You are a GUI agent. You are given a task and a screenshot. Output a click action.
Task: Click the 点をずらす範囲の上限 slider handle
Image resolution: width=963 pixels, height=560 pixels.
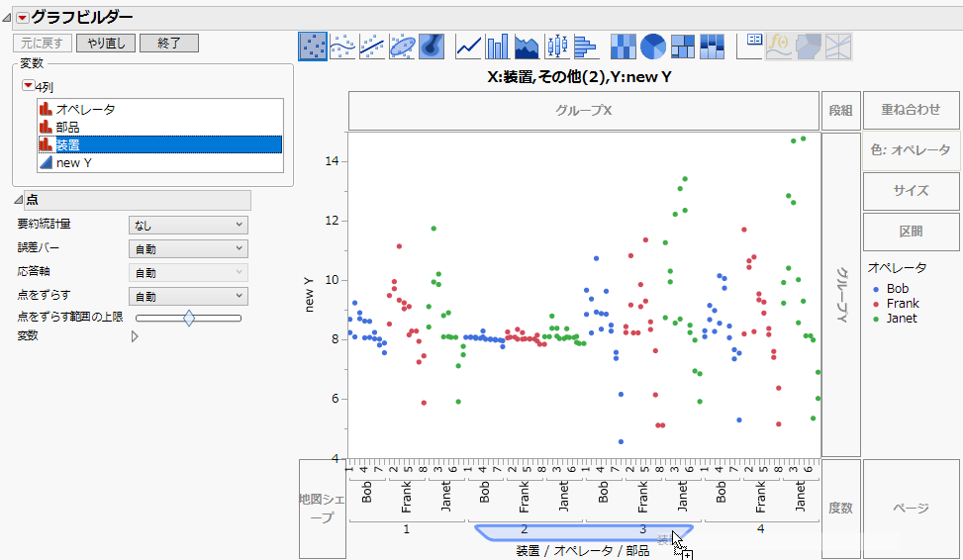[x=189, y=318]
